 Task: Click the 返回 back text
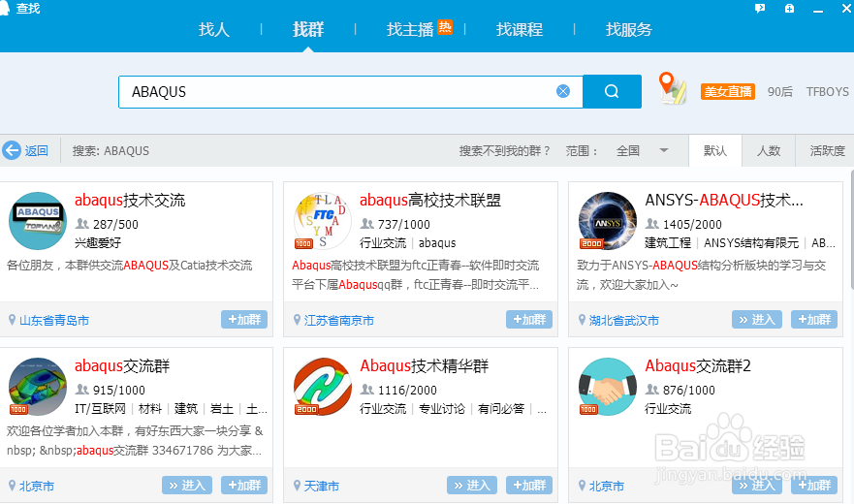pos(37,151)
